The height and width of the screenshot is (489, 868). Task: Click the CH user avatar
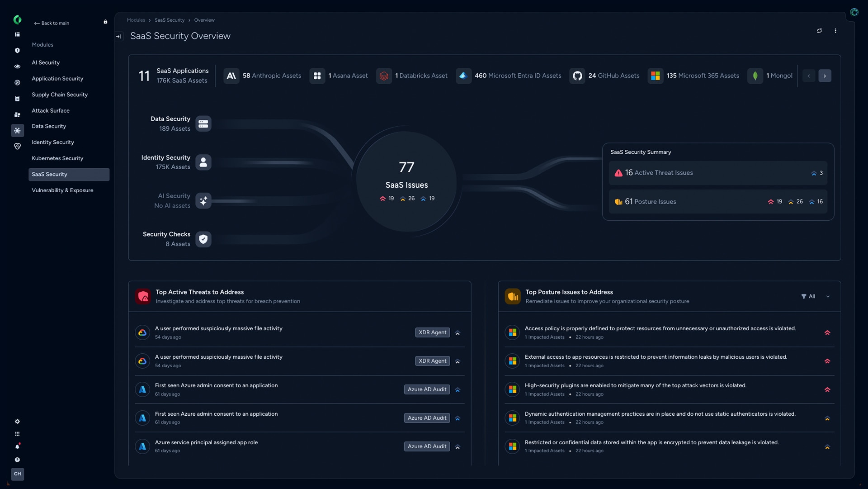pos(17,474)
